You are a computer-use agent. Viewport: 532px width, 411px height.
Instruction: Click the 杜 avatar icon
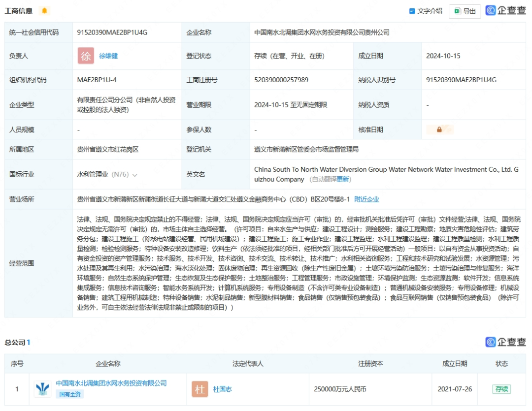pyautogui.click(x=200, y=389)
